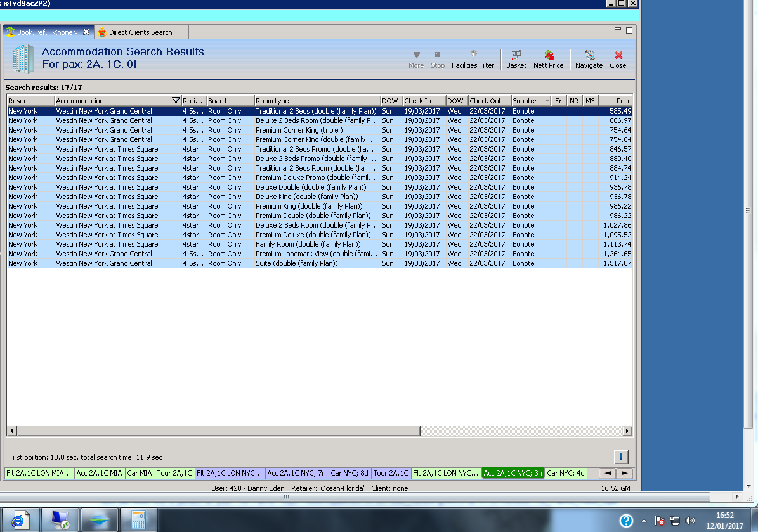Open the Car NYC; 8d tab

click(350, 473)
